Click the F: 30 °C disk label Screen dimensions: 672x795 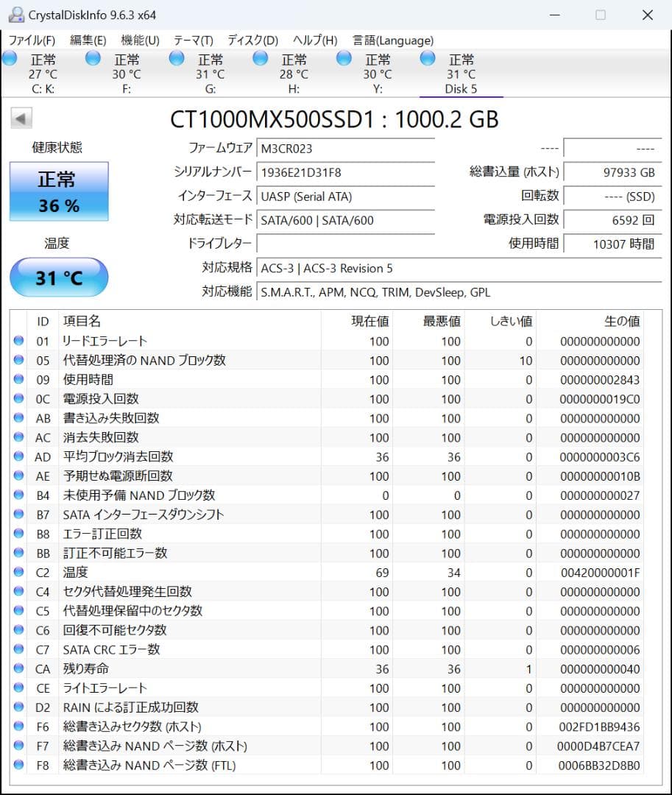pyautogui.click(x=127, y=74)
